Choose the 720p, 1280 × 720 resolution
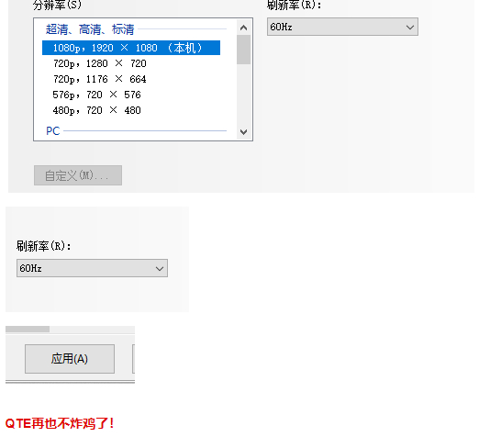The height and width of the screenshot is (448, 490). pos(99,63)
